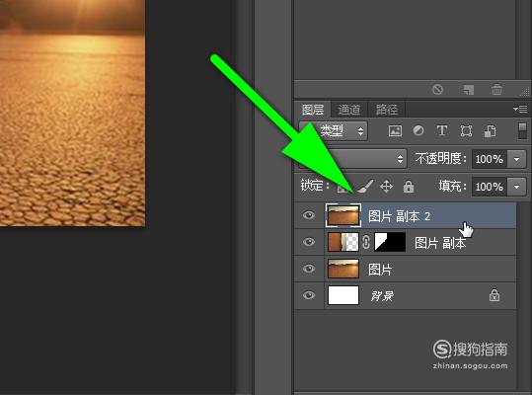Hide the 背景 layer
Viewport: 532px width, 395px height.
(309, 295)
